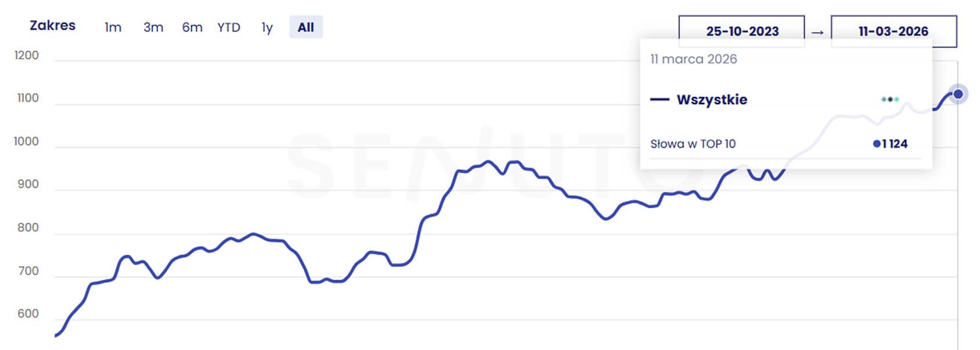This screenshot has width=980, height=350.
Task: Choose the 6m time range
Action: (x=192, y=27)
